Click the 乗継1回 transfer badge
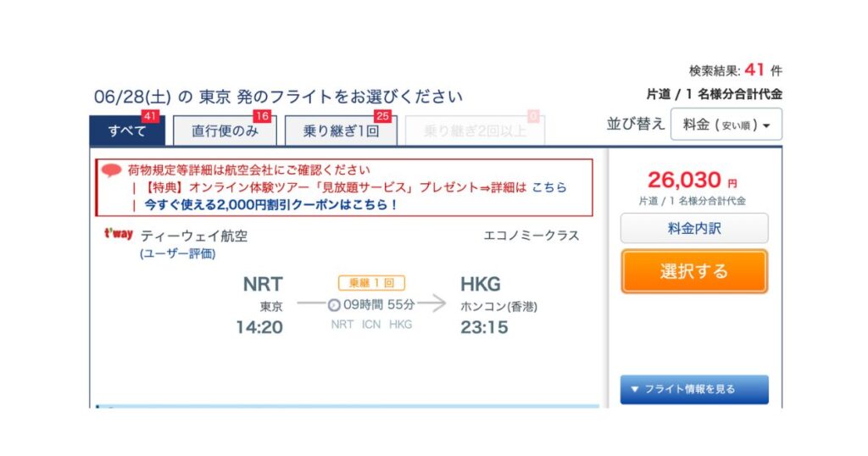868x456 pixels. click(371, 283)
